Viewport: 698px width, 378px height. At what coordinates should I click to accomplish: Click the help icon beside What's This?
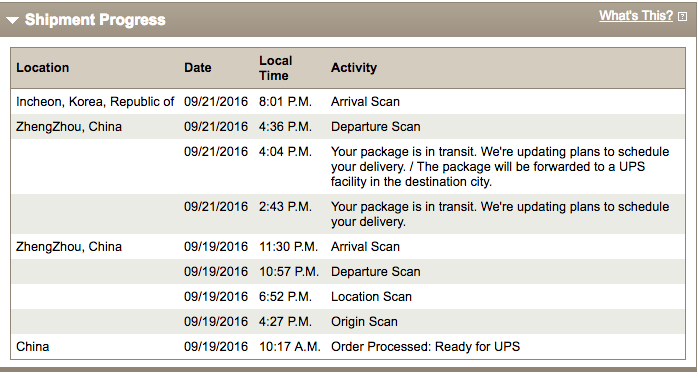pyautogui.click(x=682, y=16)
